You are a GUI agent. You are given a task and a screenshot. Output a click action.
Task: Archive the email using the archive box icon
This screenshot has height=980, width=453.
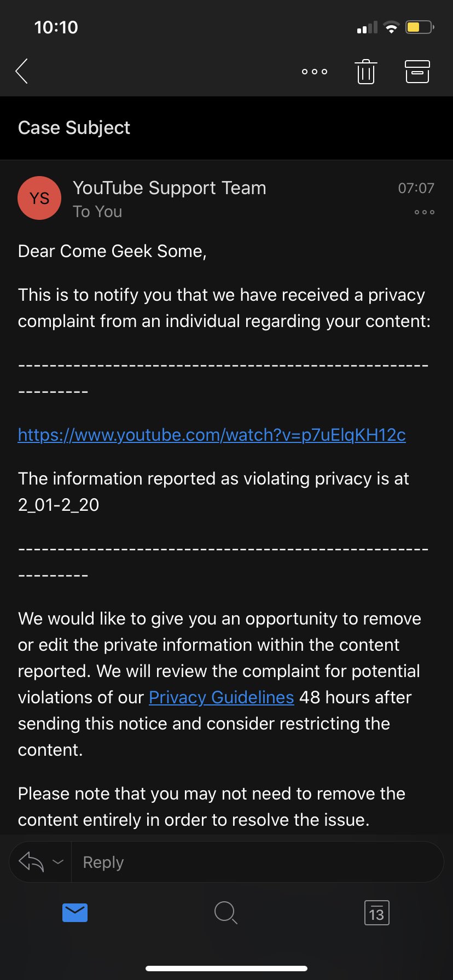coord(417,72)
